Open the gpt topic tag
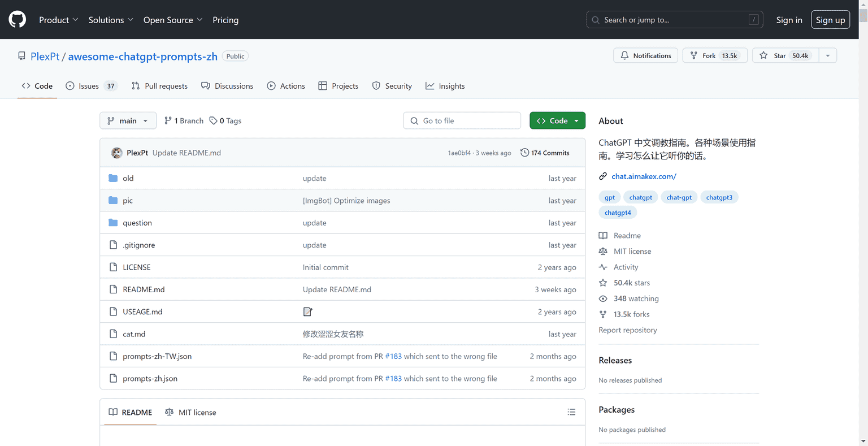Image resolution: width=868 pixels, height=446 pixels. pos(610,197)
